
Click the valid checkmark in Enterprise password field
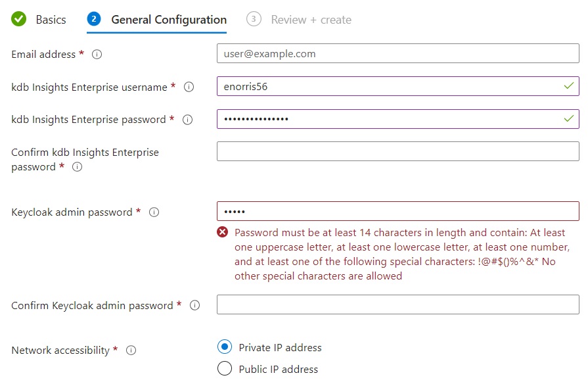click(569, 118)
